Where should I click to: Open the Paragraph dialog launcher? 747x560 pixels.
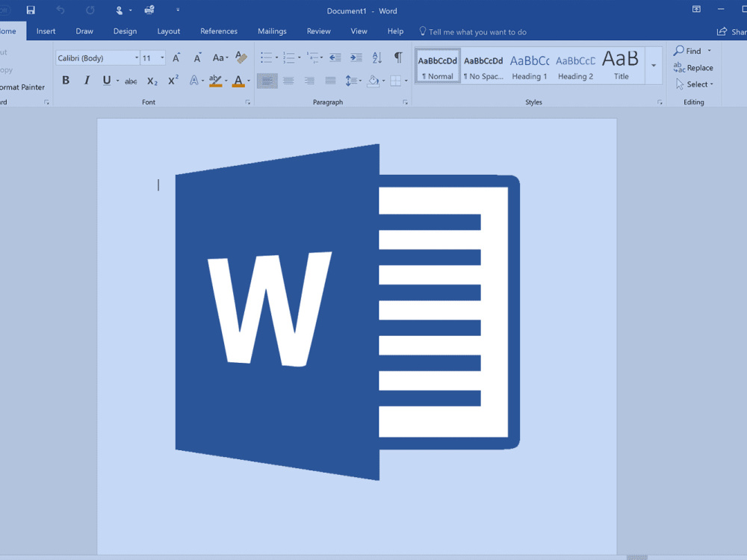tap(405, 102)
